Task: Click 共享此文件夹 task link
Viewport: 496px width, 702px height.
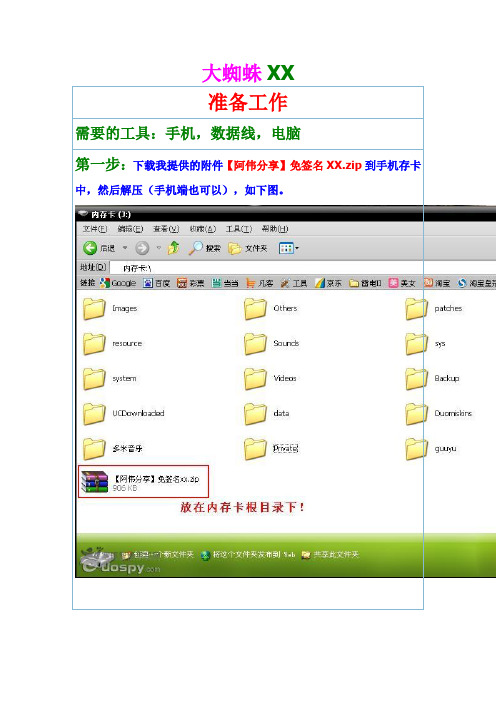Action: pyautogui.click(x=330, y=555)
